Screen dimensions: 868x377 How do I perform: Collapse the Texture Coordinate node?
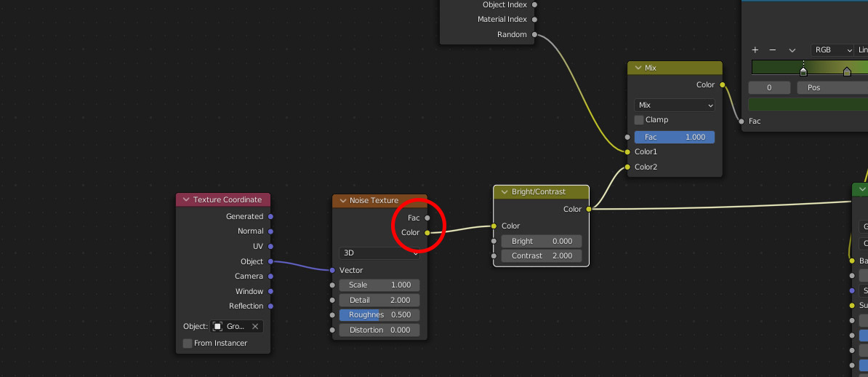coord(186,199)
